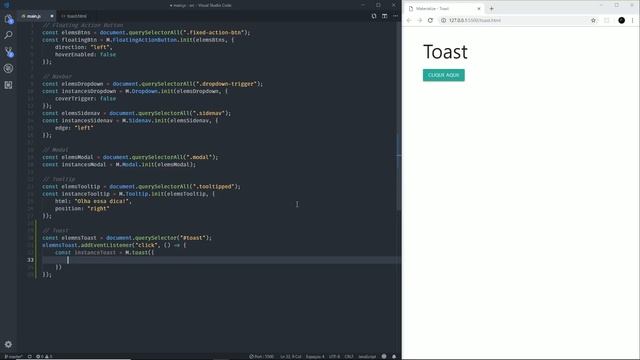Open the Chrome three-dot menu
Screen dimensions: 640x360
tap(633, 20)
